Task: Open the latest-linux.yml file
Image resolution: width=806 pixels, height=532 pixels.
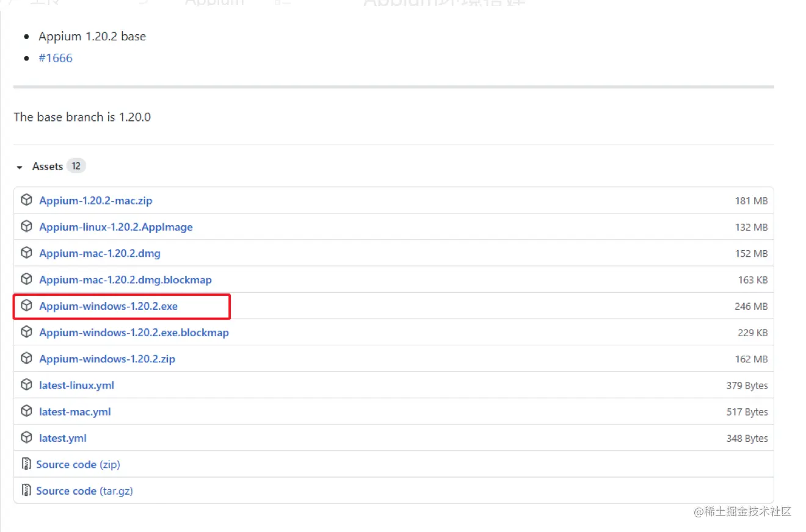Action: (x=76, y=385)
